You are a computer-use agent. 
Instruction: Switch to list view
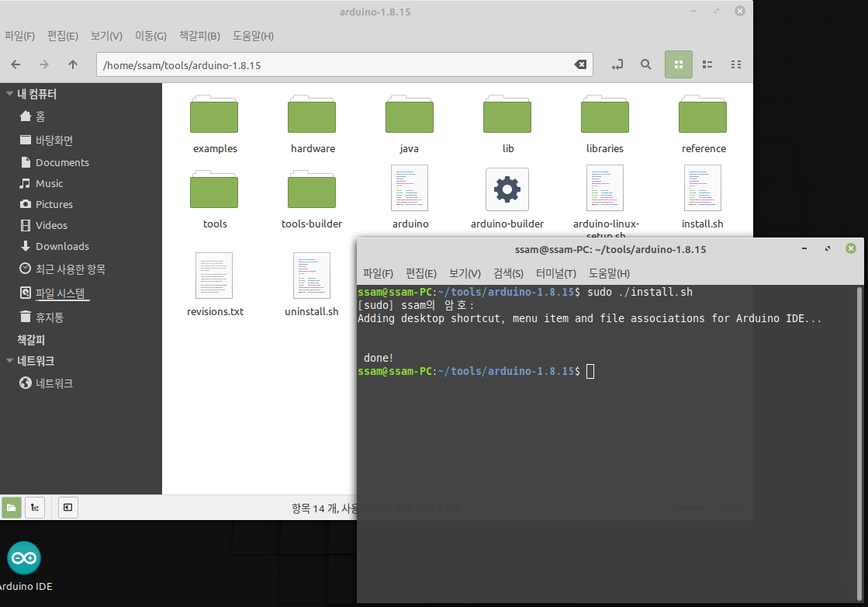[x=707, y=64]
